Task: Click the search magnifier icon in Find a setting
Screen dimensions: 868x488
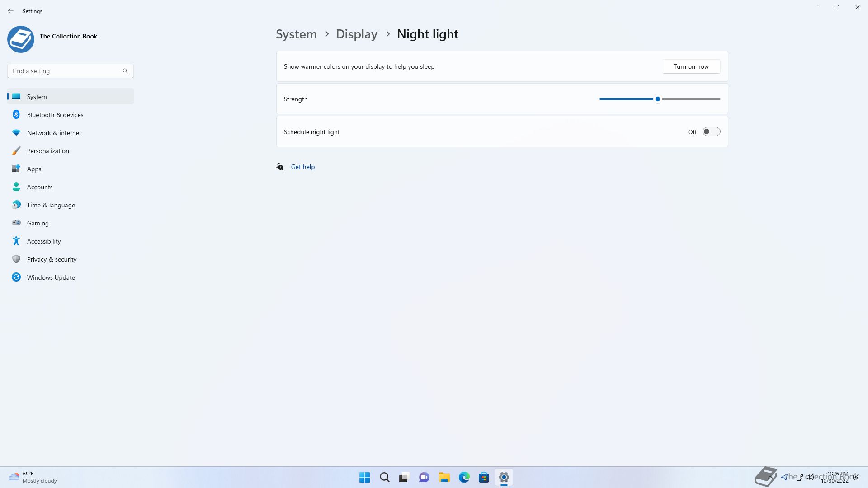Action: coord(125,71)
